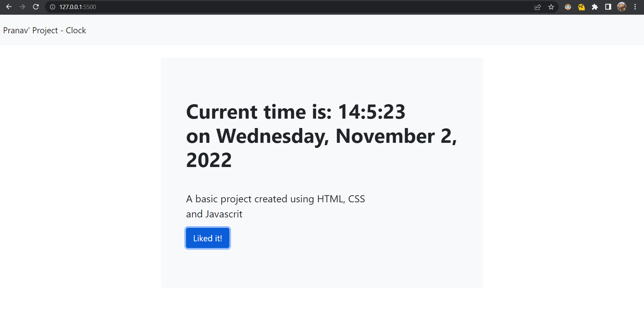The width and height of the screenshot is (644, 330).
Task: Share this page using share icon
Action: click(538, 7)
